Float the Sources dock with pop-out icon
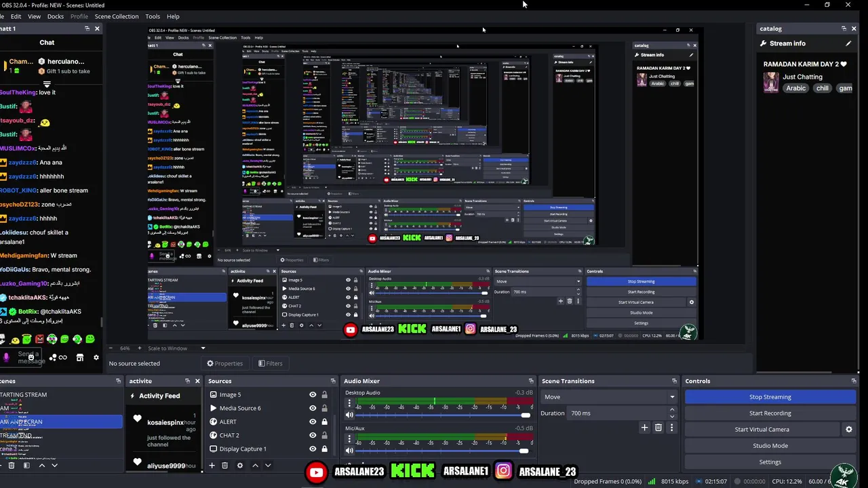 [333, 381]
